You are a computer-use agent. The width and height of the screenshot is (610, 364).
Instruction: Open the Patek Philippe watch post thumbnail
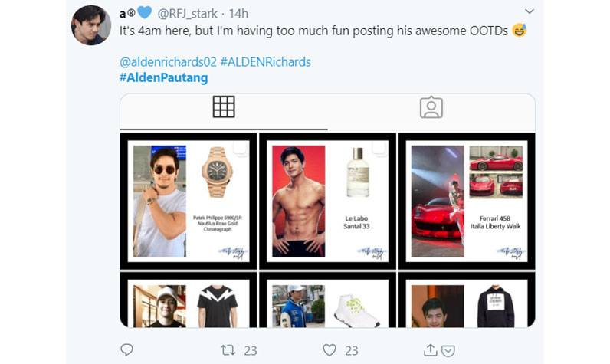coord(189,201)
